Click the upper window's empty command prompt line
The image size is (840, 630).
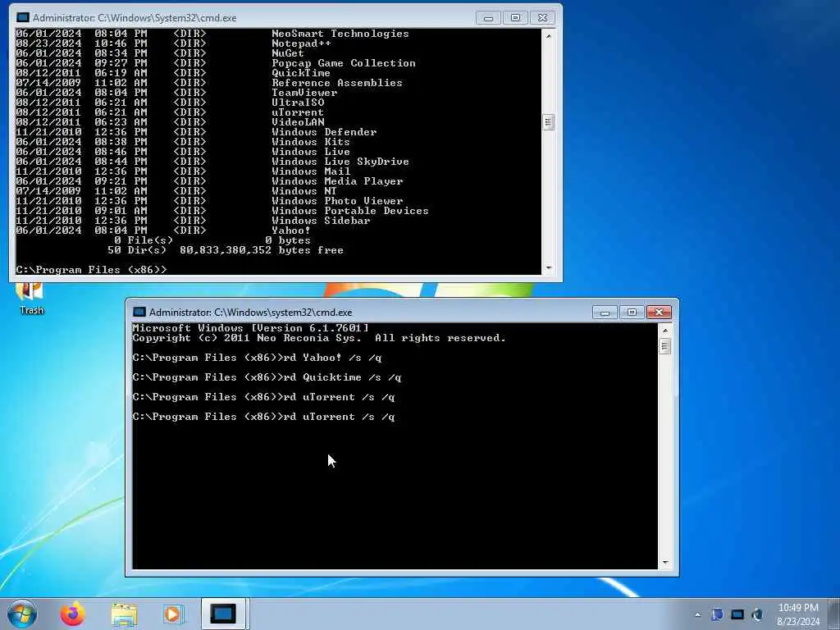(91, 269)
